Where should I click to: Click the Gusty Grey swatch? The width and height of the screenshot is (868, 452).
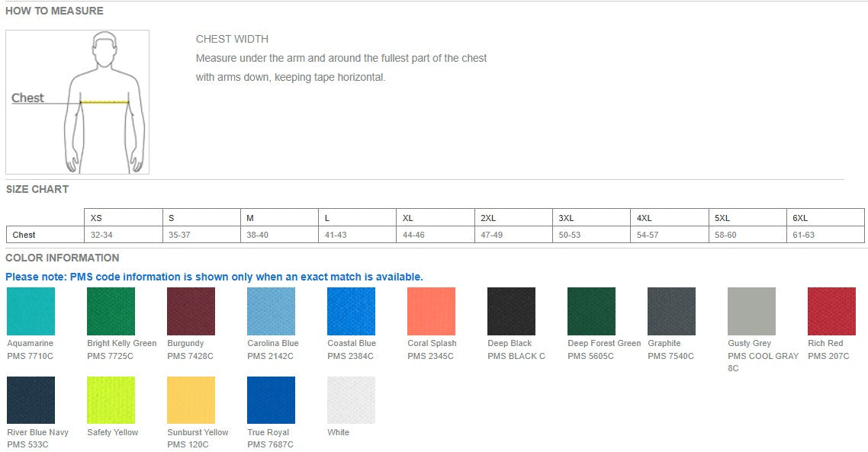(751, 311)
